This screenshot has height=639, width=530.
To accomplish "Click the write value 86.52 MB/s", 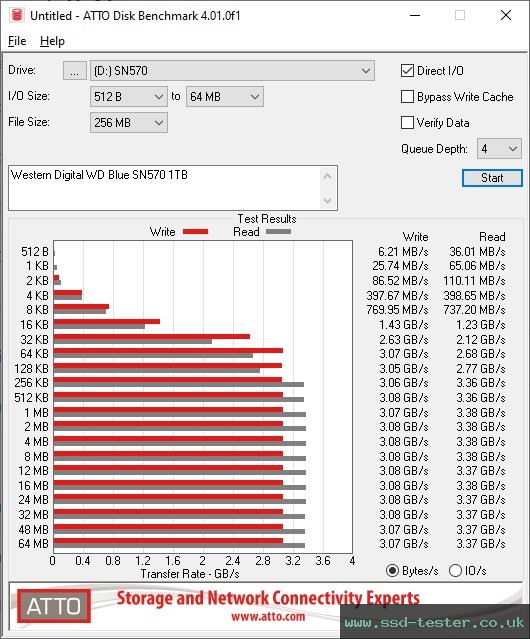I will click(x=400, y=281).
